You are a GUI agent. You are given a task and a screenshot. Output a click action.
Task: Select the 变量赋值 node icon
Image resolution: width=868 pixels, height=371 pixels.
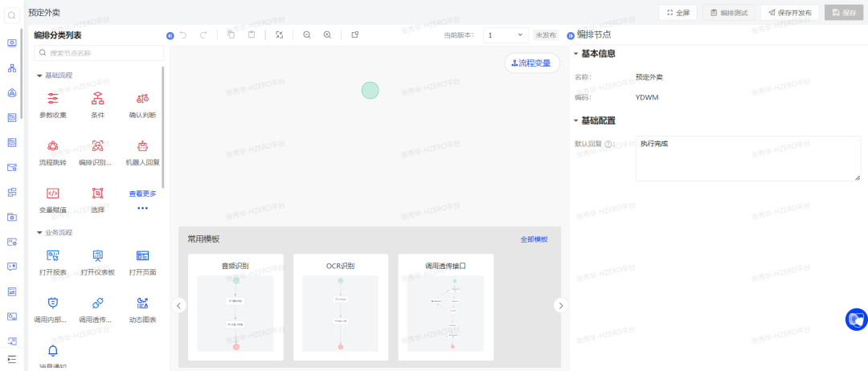pyautogui.click(x=53, y=193)
